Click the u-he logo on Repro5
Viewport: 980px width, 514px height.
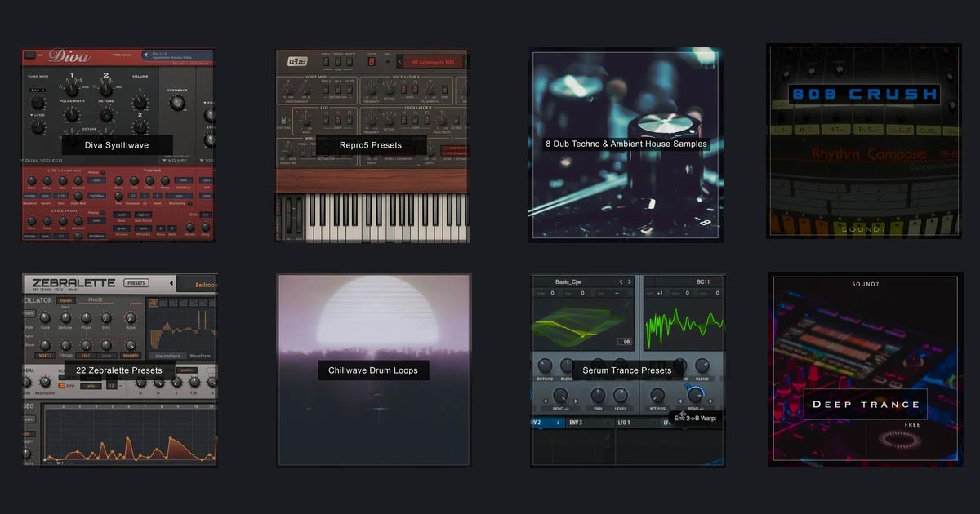tap(296, 62)
